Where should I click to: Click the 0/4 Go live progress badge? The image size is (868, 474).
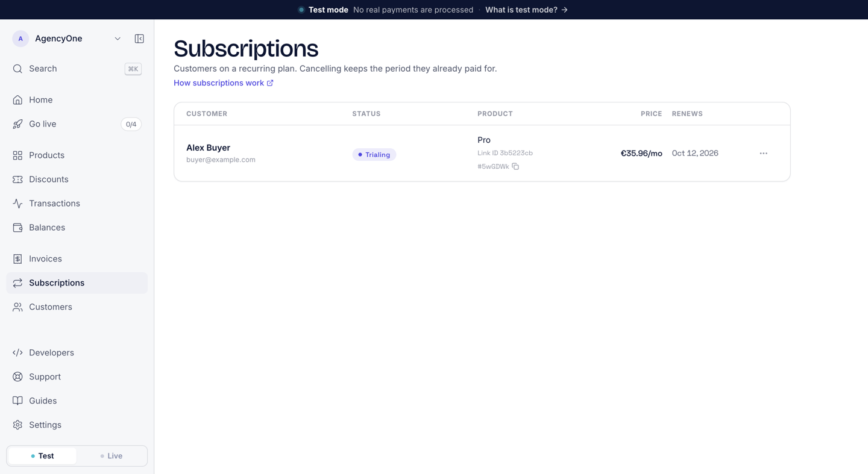tap(131, 124)
